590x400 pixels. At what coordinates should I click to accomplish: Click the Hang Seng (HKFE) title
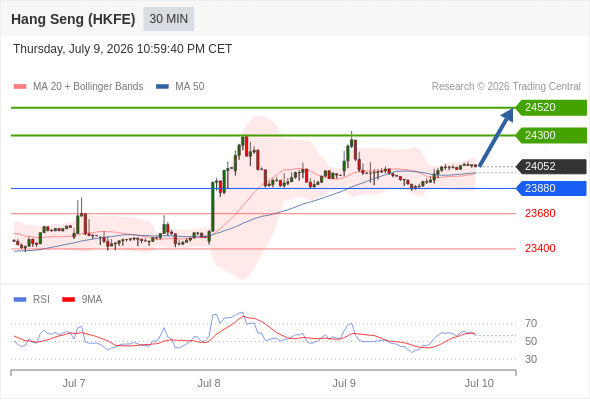click(x=73, y=19)
